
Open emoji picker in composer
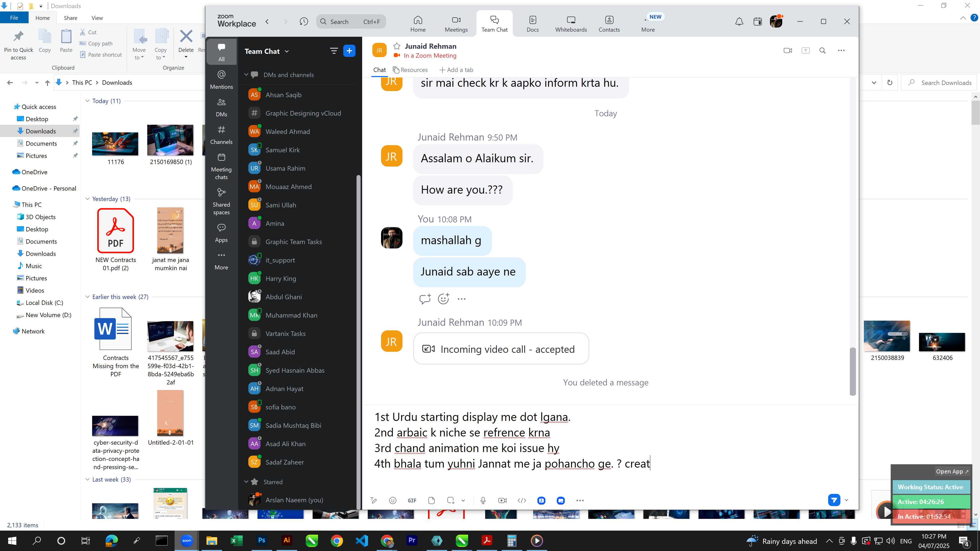[393, 500]
